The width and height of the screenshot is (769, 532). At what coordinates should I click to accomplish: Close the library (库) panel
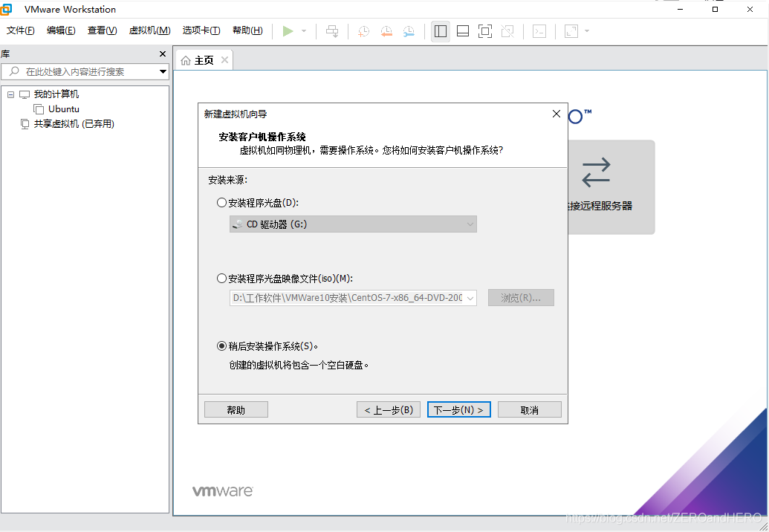[x=163, y=54]
